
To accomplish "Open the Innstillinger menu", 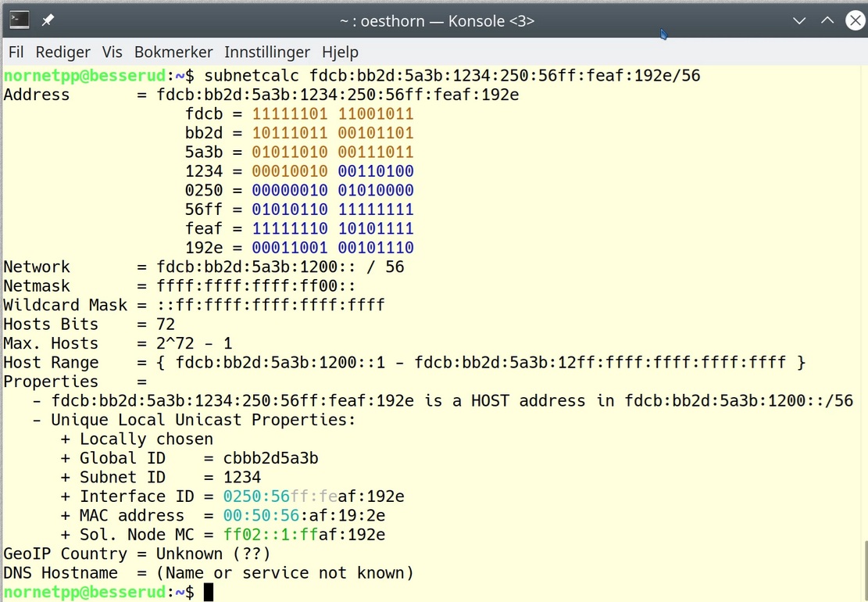I will click(x=267, y=52).
